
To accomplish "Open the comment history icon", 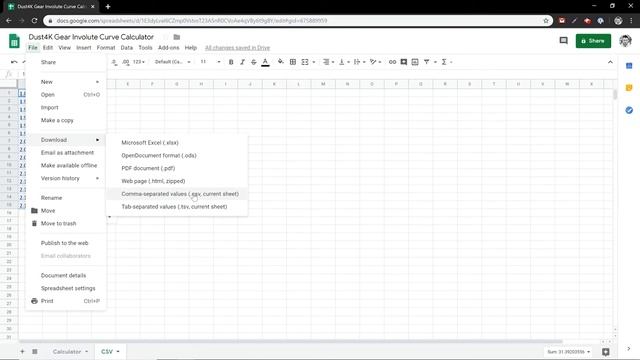I will [x=564, y=40].
